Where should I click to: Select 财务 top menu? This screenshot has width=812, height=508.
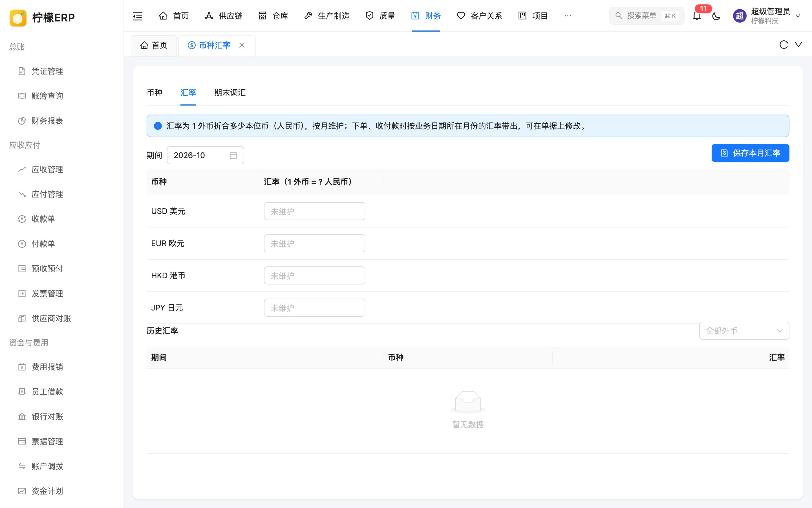pyautogui.click(x=426, y=16)
